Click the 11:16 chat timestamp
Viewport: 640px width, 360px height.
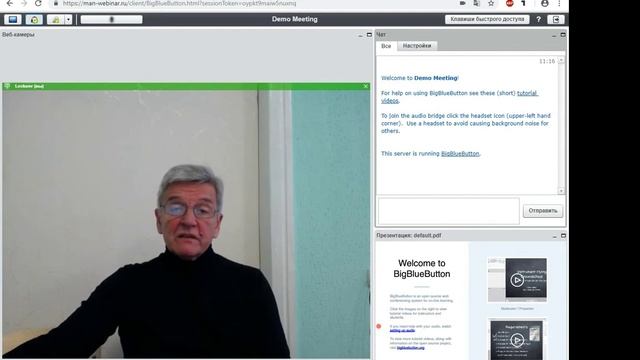[x=547, y=61]
